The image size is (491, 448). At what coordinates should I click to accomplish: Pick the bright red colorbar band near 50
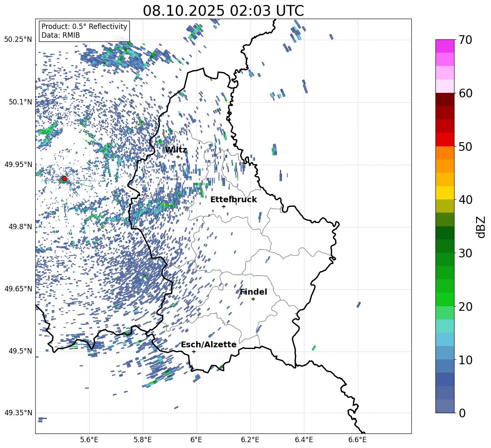click(445, 139)
